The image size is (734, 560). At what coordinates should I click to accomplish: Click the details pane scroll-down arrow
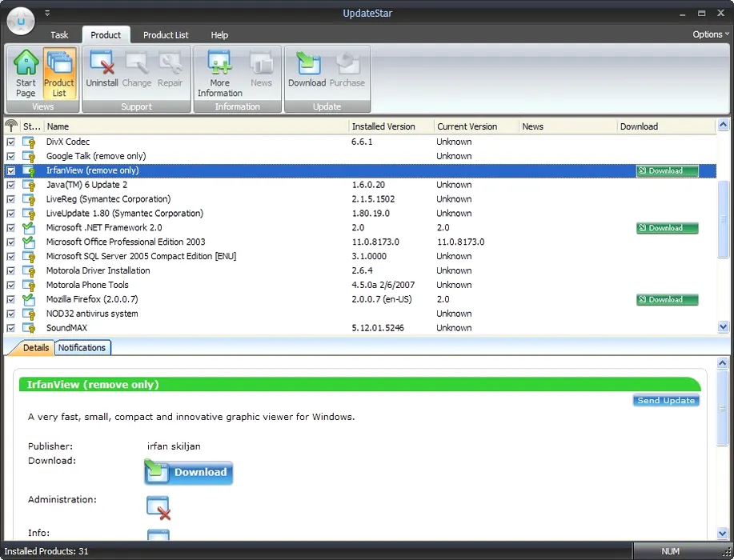tap(722, 534)
